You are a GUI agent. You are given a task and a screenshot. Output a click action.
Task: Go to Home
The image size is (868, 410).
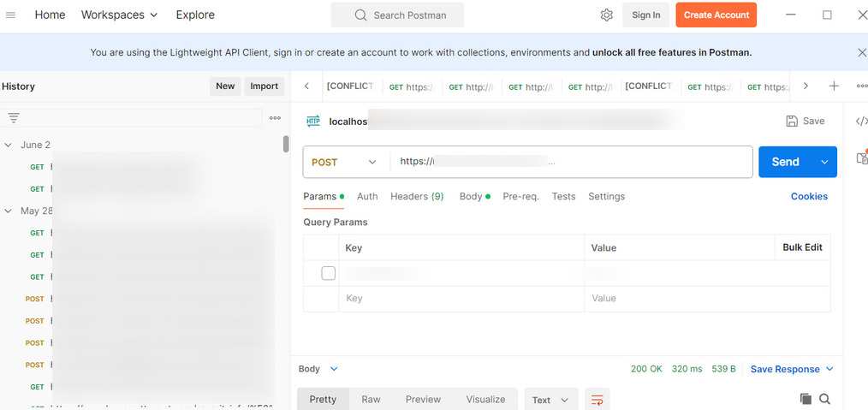[50, 15]
